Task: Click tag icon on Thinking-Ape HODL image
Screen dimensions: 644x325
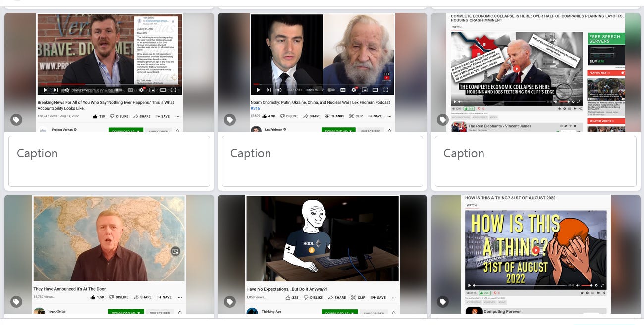Action: (230, 302)
